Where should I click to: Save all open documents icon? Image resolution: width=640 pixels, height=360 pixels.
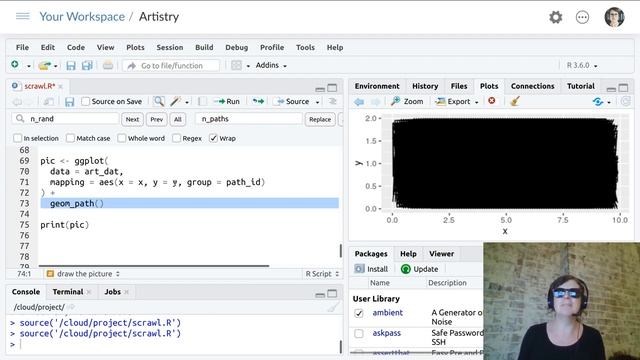point(87,65)
